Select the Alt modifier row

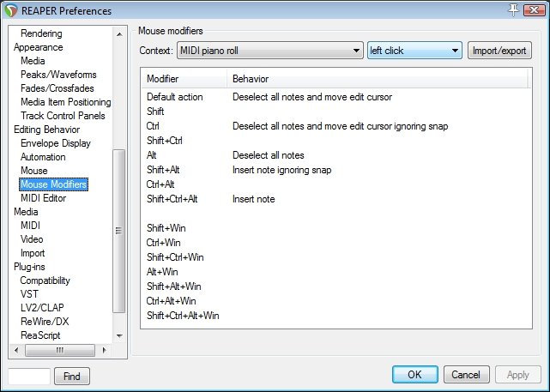pos(336,155)
